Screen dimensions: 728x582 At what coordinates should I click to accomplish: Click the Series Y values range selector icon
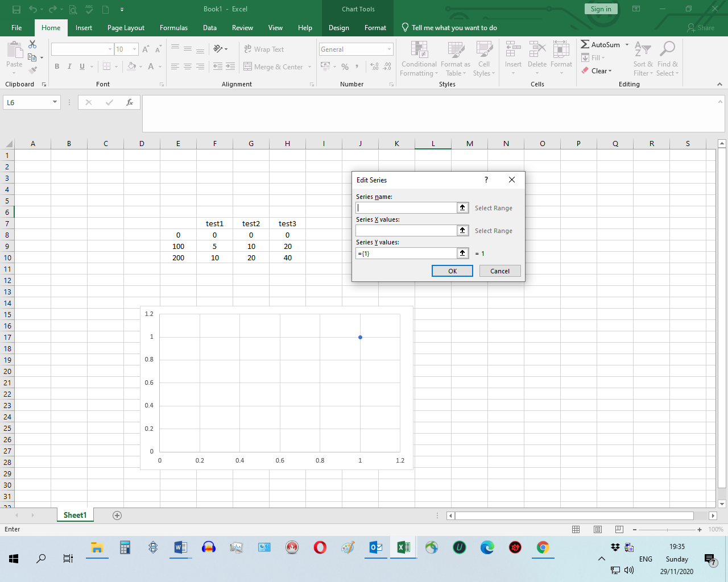click(463, 253)
